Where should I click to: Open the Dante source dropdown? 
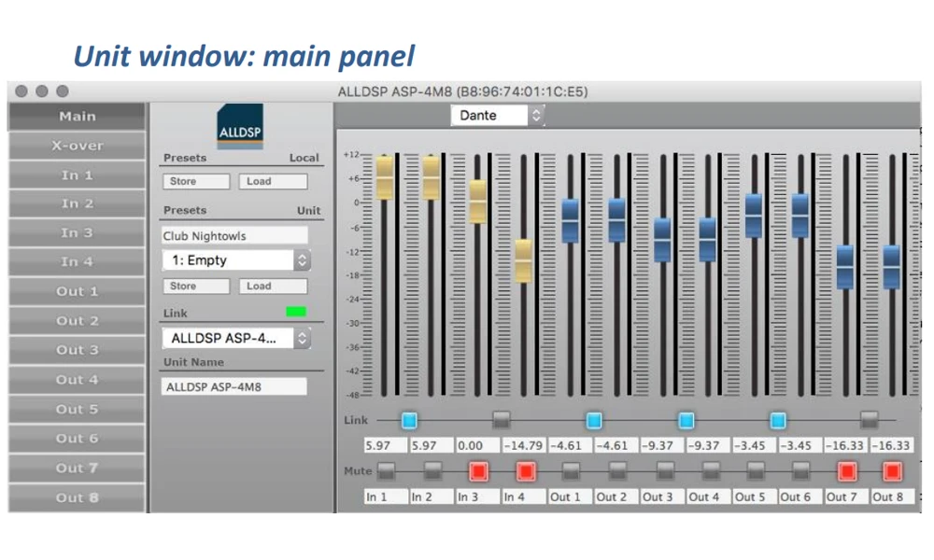coord(498,116)
